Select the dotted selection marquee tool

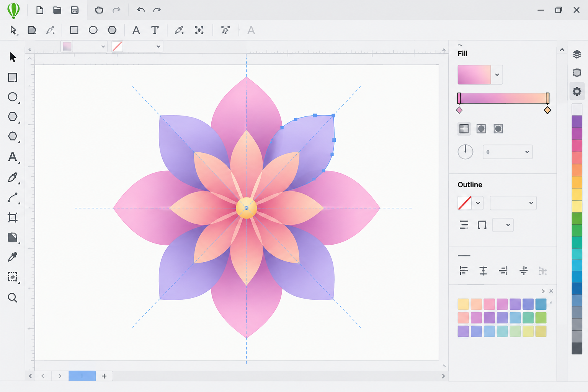(x=13, y=277)
